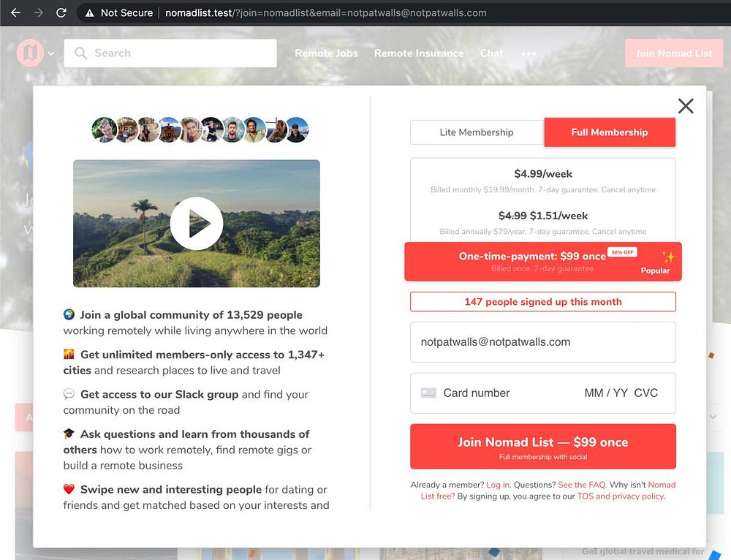Select the One-time-payment $99 once plan
731x560 pixels.
[542, 262]
